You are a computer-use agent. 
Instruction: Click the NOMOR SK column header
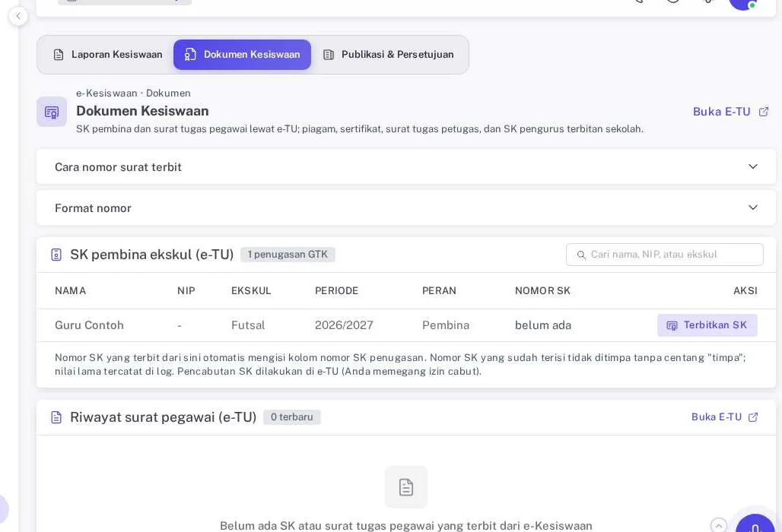coord(542,290)
